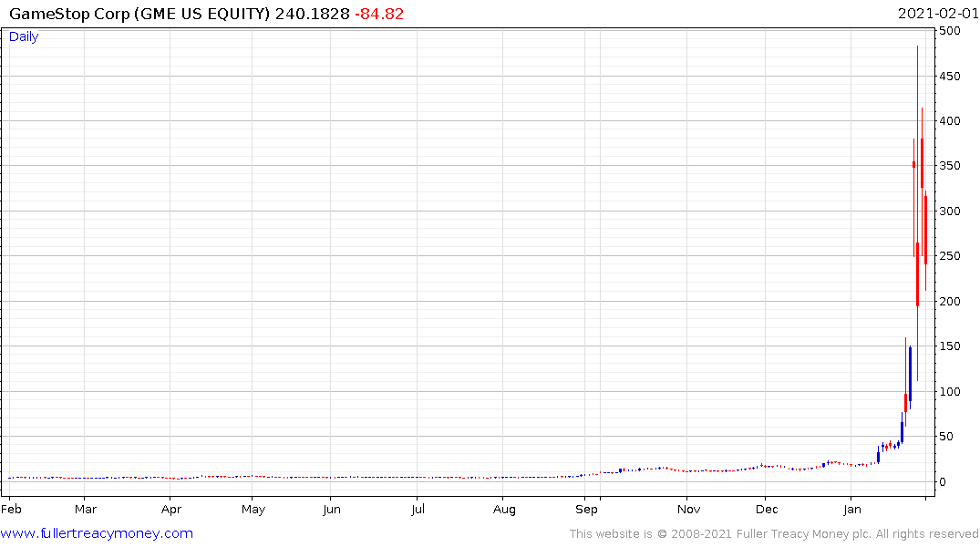Select the 350 price axis label
Screen dimensions: 980x547
coord(950,166)
